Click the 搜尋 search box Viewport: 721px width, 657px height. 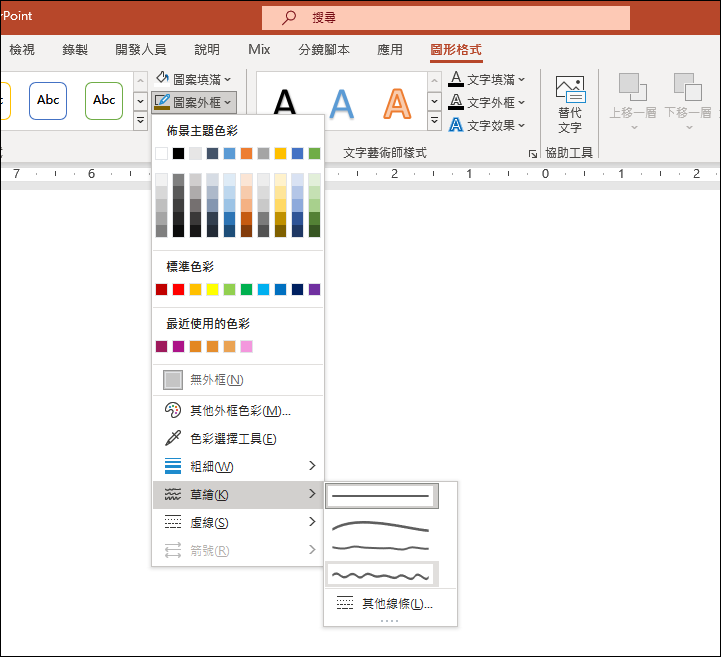(446, 18)
